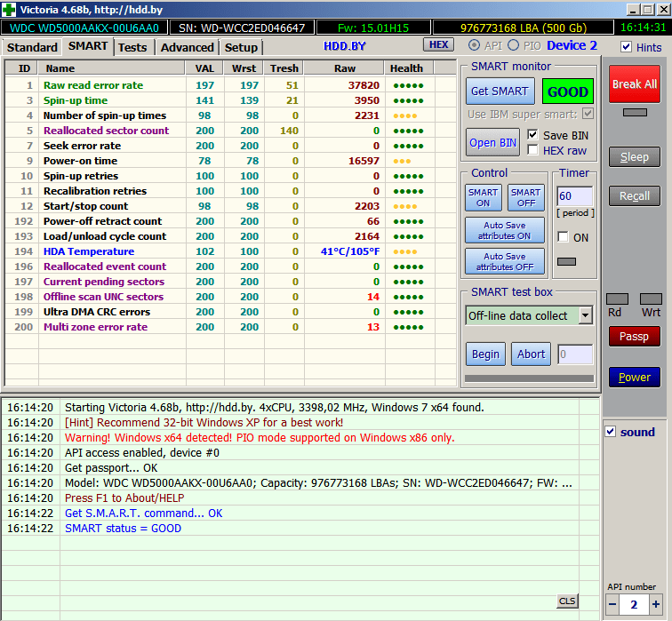Click the indicator below Break All
This screenshot has height=621, width=672.
tap(635, 112)
